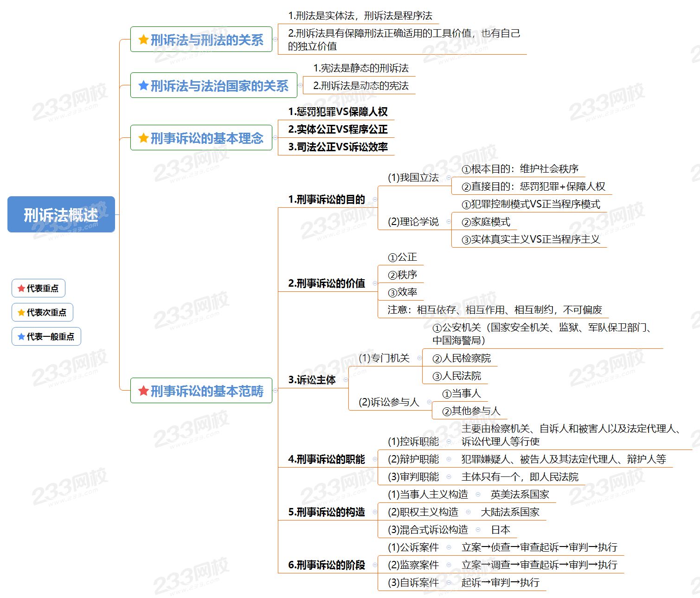Image resolution: width=700 pixels, height=598 pixels.
Task: Click the red star on 刑事诉讼的基本范畴
Action: tap(143, 391)
